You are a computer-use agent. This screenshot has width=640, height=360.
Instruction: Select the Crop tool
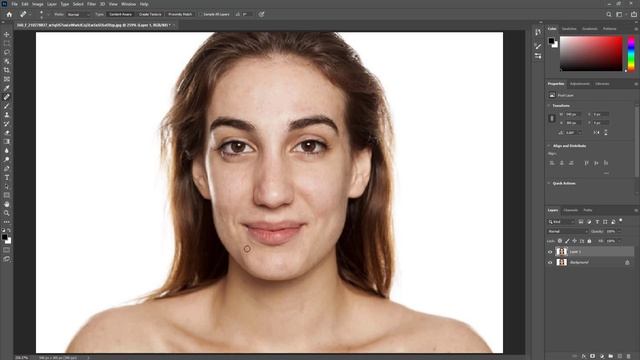(7, 70)
